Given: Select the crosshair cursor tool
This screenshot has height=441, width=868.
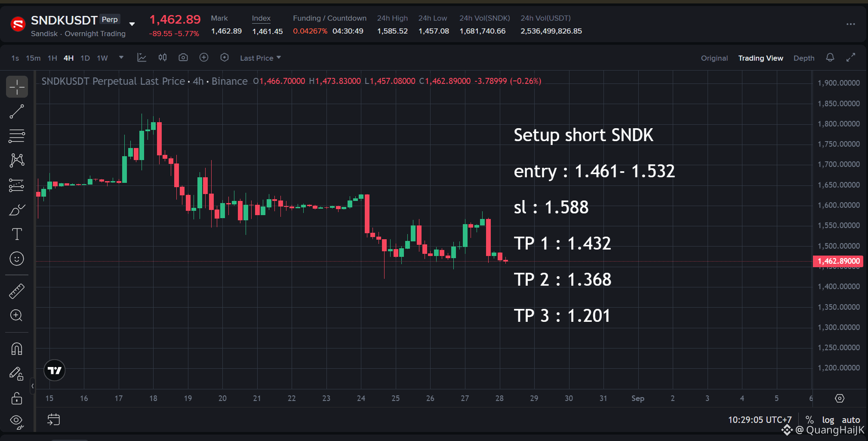Looking at the screenshot, I should pos(17,87).
